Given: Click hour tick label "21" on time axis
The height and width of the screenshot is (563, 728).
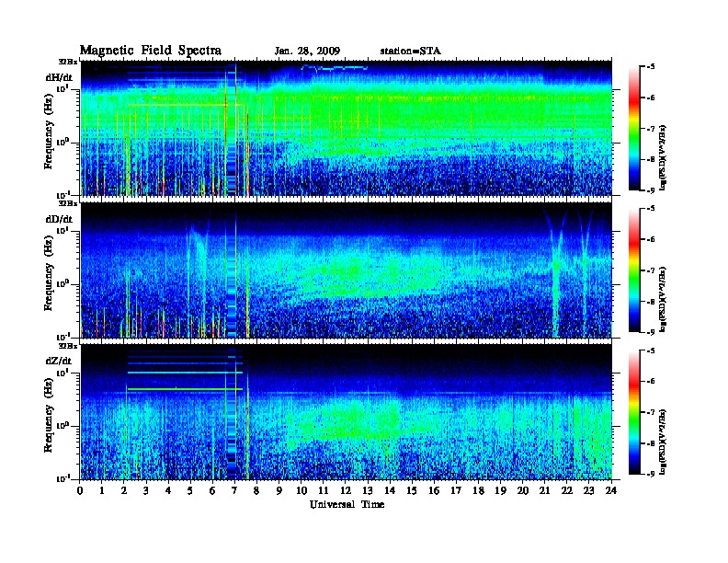Looking at the screenshot, I should pos(544,490).
